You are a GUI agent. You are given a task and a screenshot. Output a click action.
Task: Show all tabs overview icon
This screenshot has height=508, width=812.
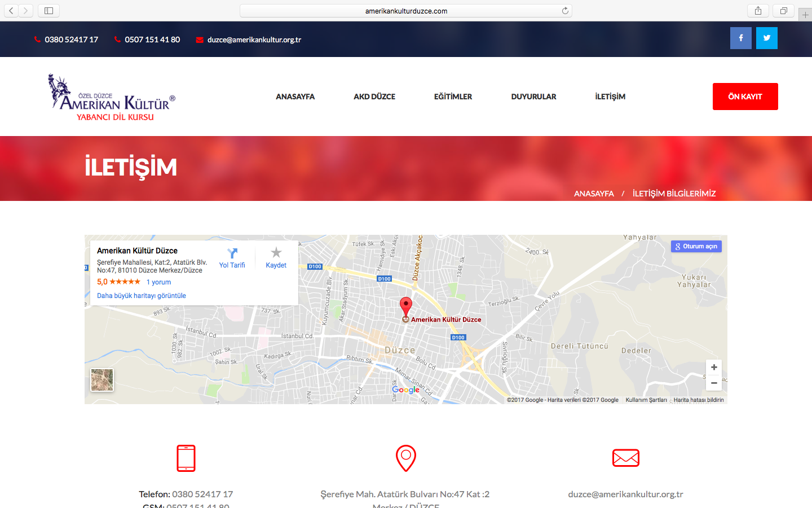(784, 11)
